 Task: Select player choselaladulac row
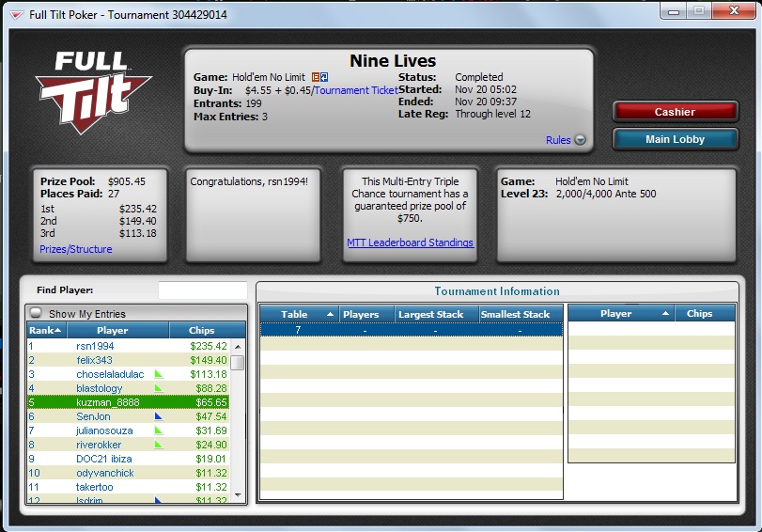pyautogui.click(x=129, y=374)
